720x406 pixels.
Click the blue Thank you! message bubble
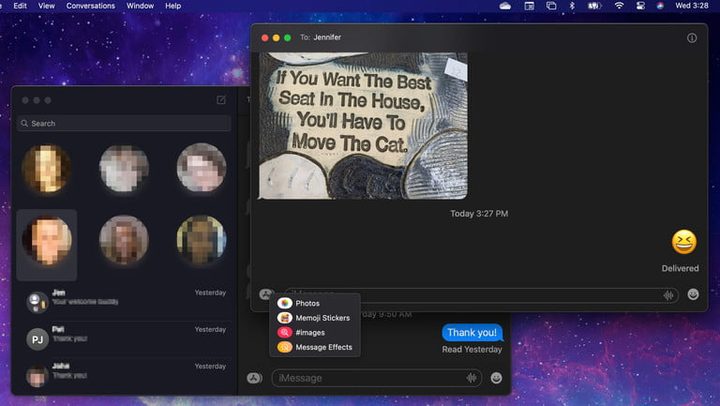472,332
